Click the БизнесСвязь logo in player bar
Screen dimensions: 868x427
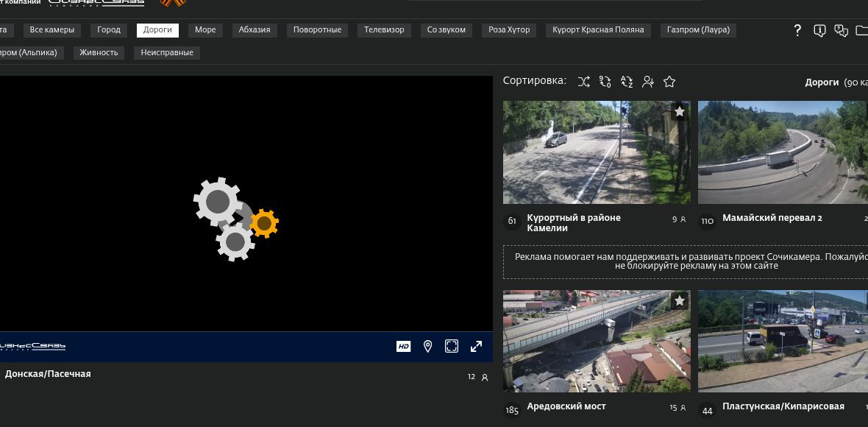pos(32,347)
